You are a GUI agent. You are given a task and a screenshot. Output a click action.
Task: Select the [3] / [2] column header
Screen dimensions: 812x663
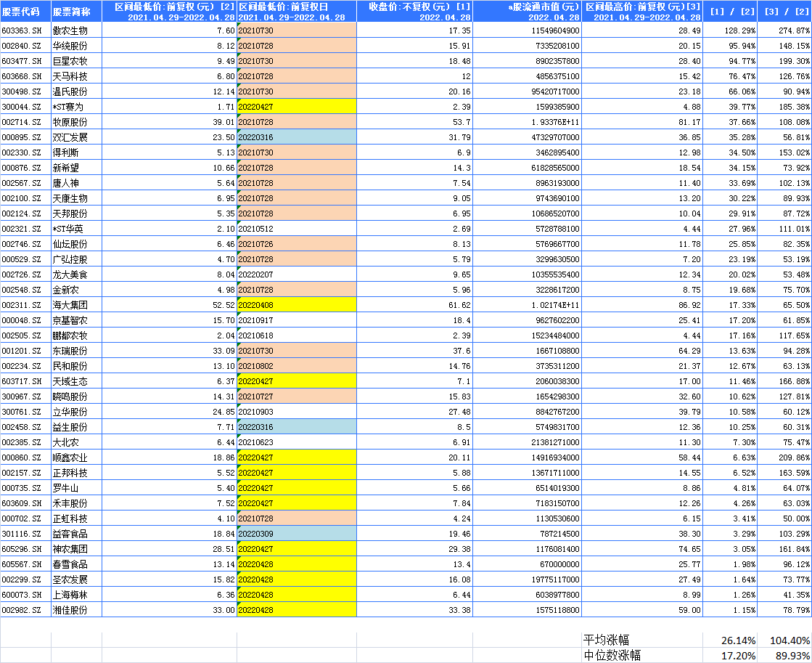click(x=784, y=12)
